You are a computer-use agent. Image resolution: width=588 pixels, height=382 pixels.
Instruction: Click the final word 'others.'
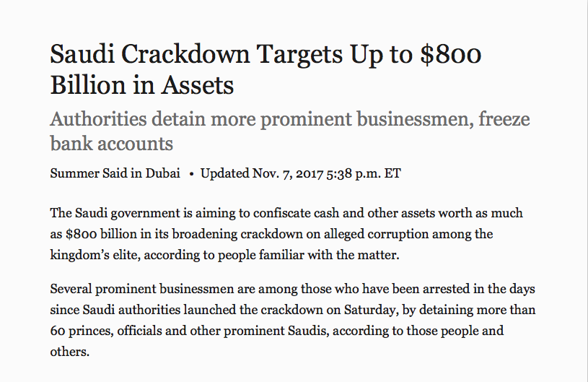click(70, 352)
